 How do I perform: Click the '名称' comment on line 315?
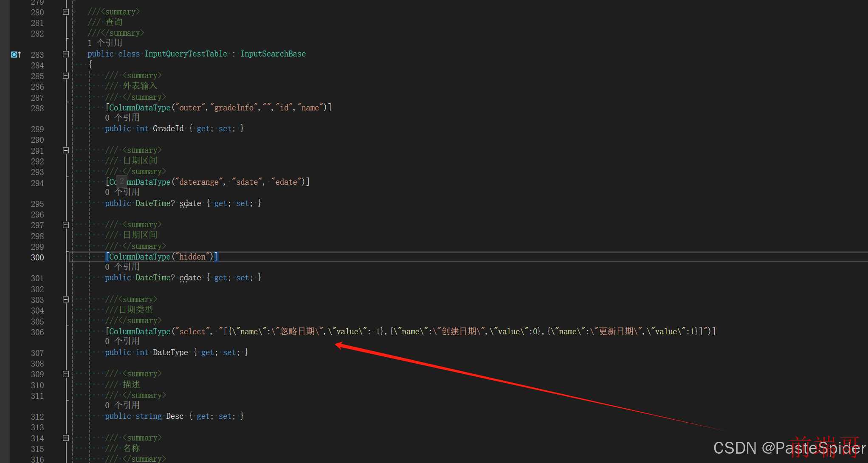[132, 448]
